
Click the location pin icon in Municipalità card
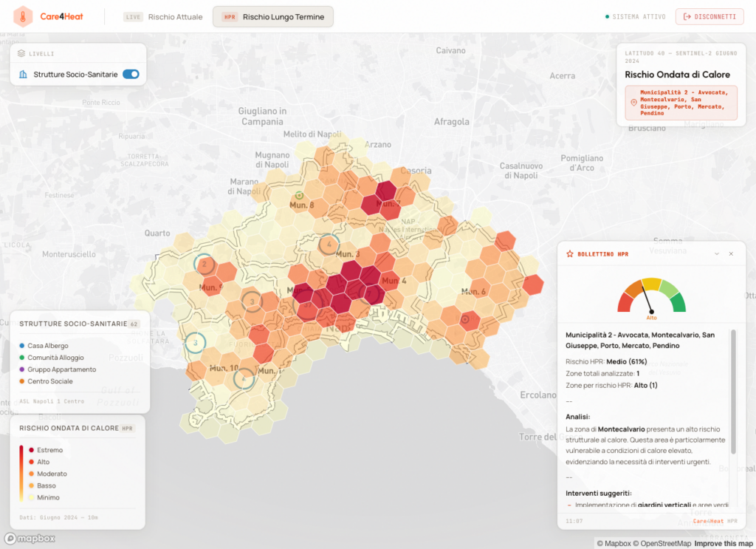pyautogui.click(x=633, y=103)
